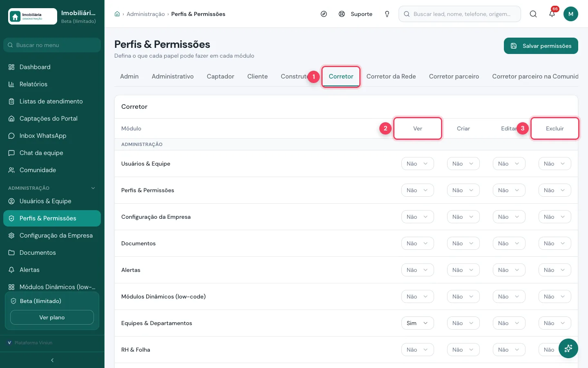
Task: Open Inbox WhatsApp in the sidebar
Action: tap(52, 136)
